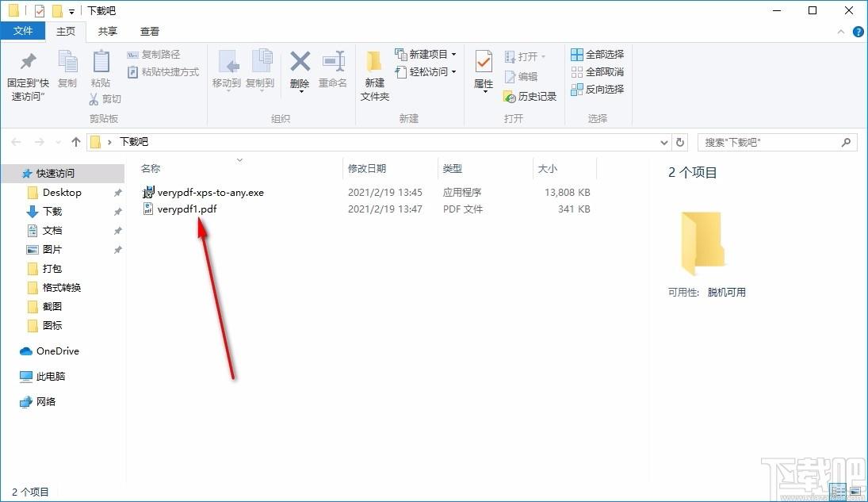This screenshot has height=502, width=868.
Task: Click the 复制 (Copy) ribbon icon
Action: tap(67, 62)
